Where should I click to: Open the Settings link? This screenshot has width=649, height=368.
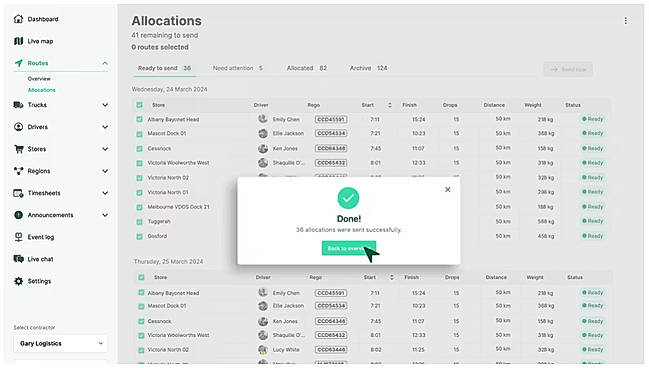[x=39, y=281]
